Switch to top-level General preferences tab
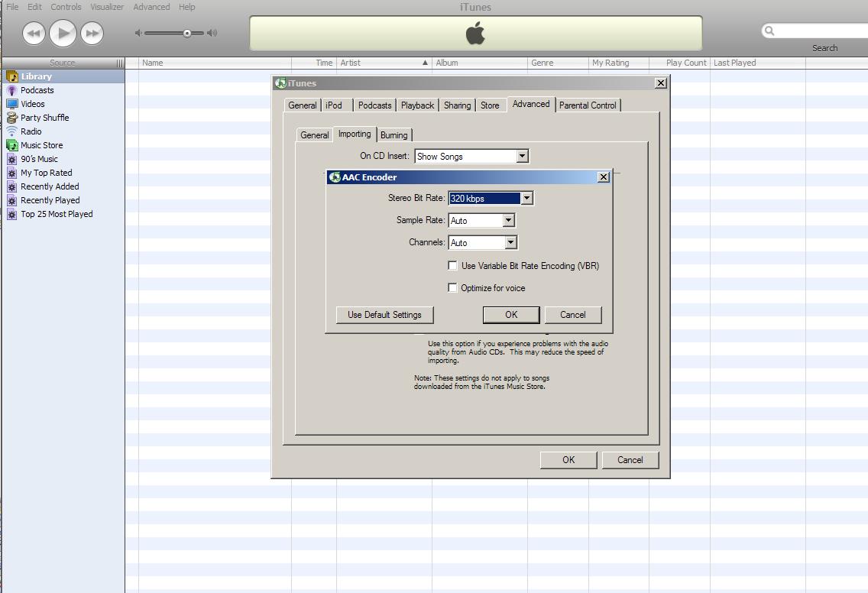The height and width of the screenshot is (593, 868). click(303, 105)
